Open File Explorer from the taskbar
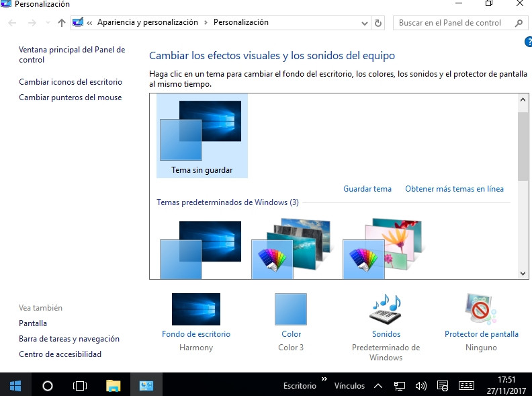 [114, 386]
